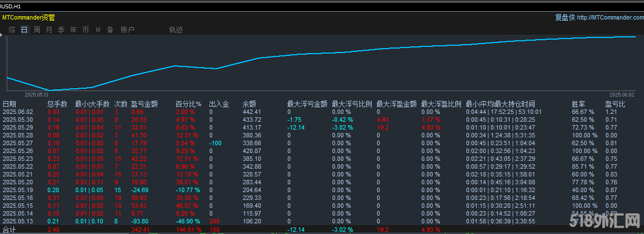The image size is (644, 234).
Task: Open the http://MTCommander.com link
Action: [x=611, y=18]
